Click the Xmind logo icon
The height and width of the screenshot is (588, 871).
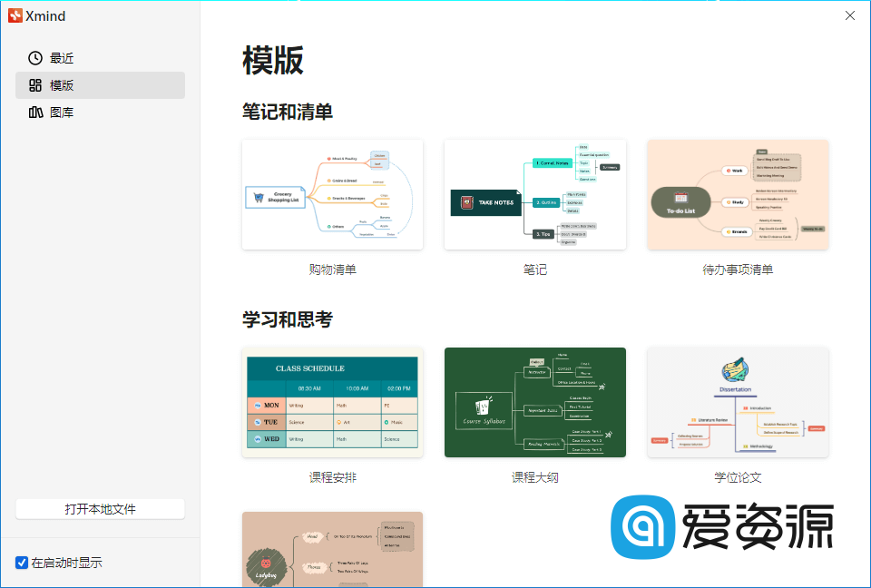coord(16,15)
